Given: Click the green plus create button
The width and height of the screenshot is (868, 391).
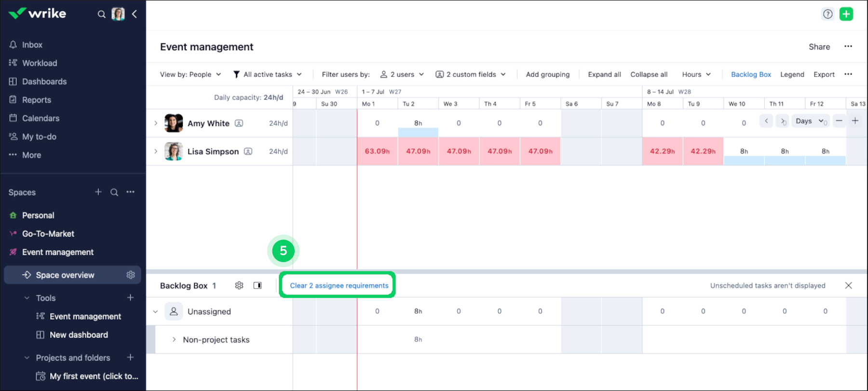Looking at the screenshot, I should 846,14.
